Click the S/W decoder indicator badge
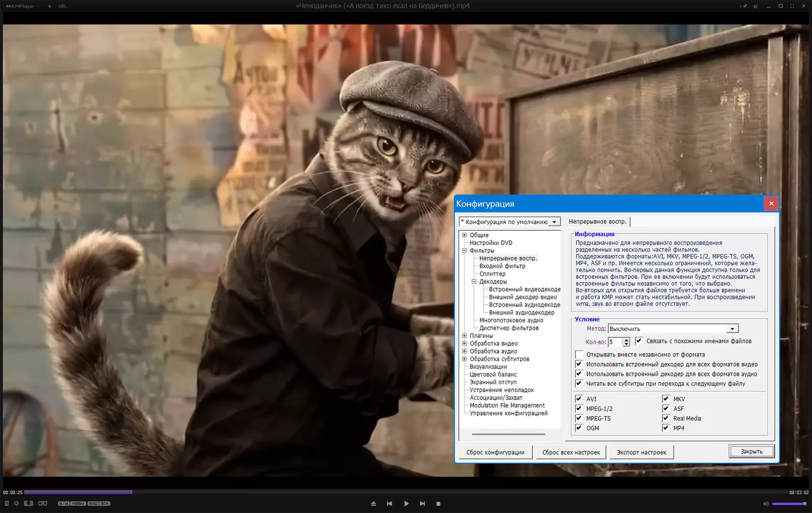The width and height of the screenshot is (812, 513). point(63,503)
